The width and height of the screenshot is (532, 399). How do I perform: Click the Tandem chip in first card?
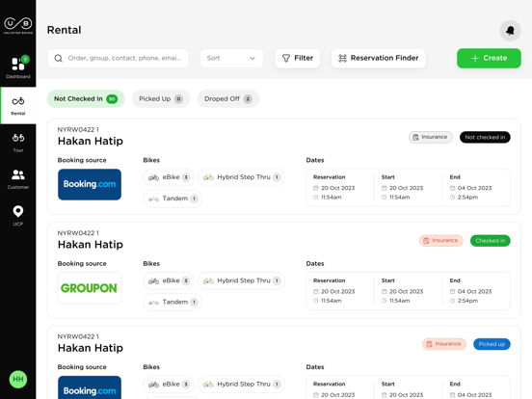click(x=173, y=199)
